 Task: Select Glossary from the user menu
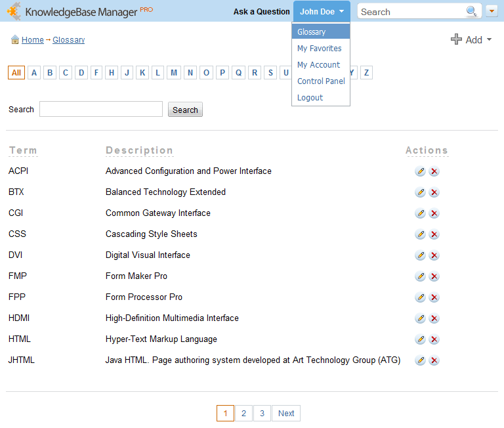pyautogui.click(x=321, y=32)
